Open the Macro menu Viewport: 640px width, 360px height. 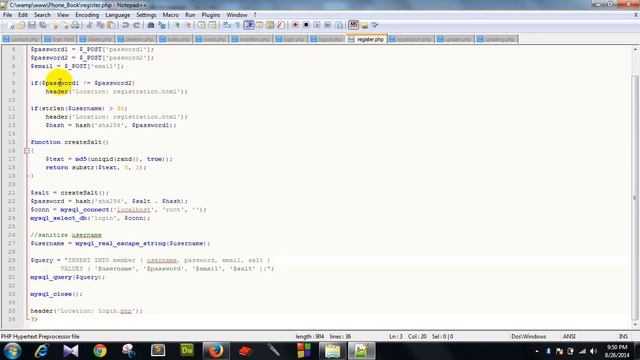[x=171, y=15]
